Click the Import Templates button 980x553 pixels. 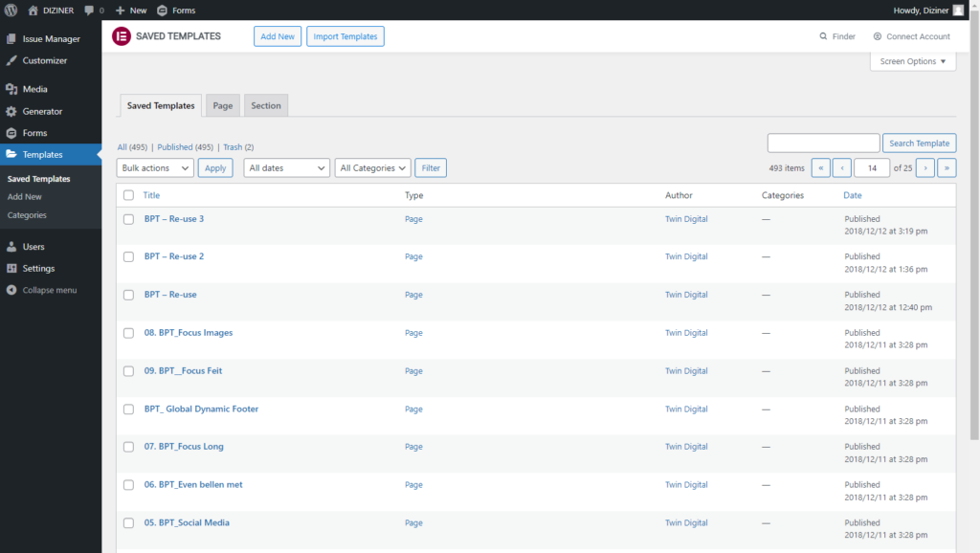(x=345, y=36)
